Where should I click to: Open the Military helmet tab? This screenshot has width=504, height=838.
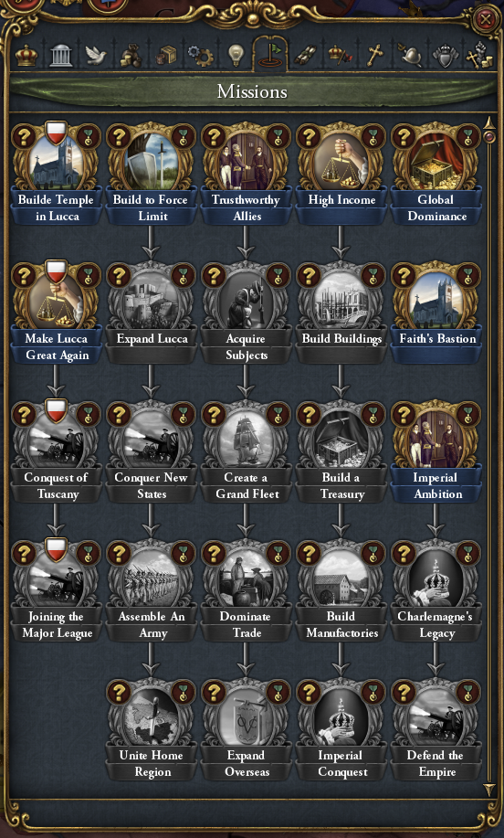coord(410,55)
